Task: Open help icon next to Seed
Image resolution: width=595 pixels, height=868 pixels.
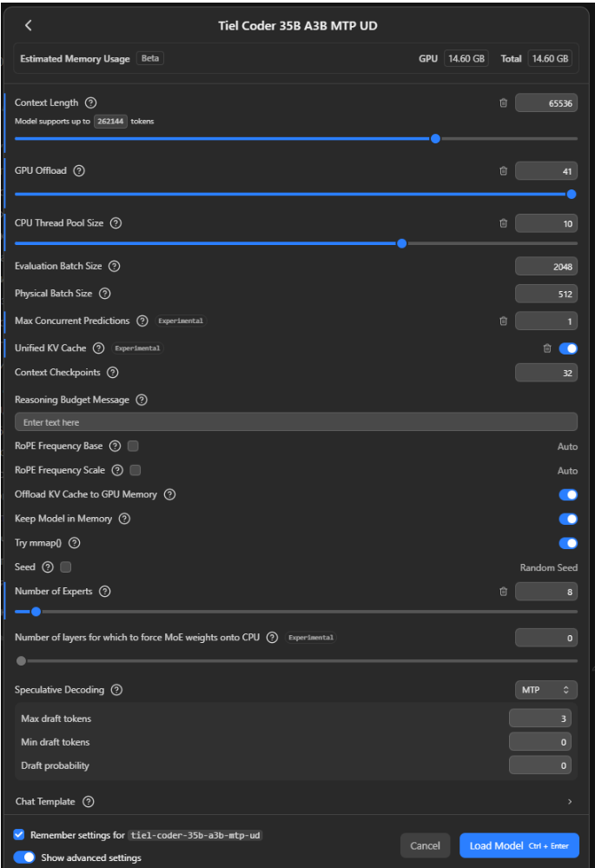Action: [48, 567]
